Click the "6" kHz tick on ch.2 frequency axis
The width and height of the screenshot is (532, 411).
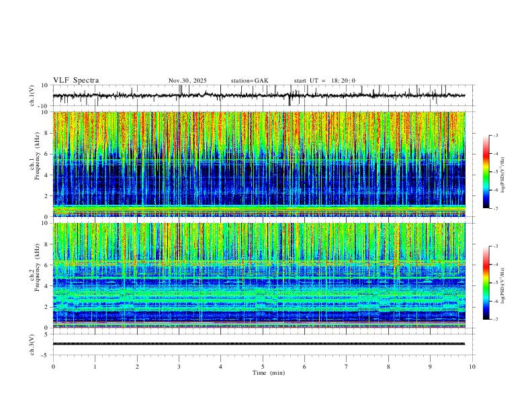(x=47, y=265)
